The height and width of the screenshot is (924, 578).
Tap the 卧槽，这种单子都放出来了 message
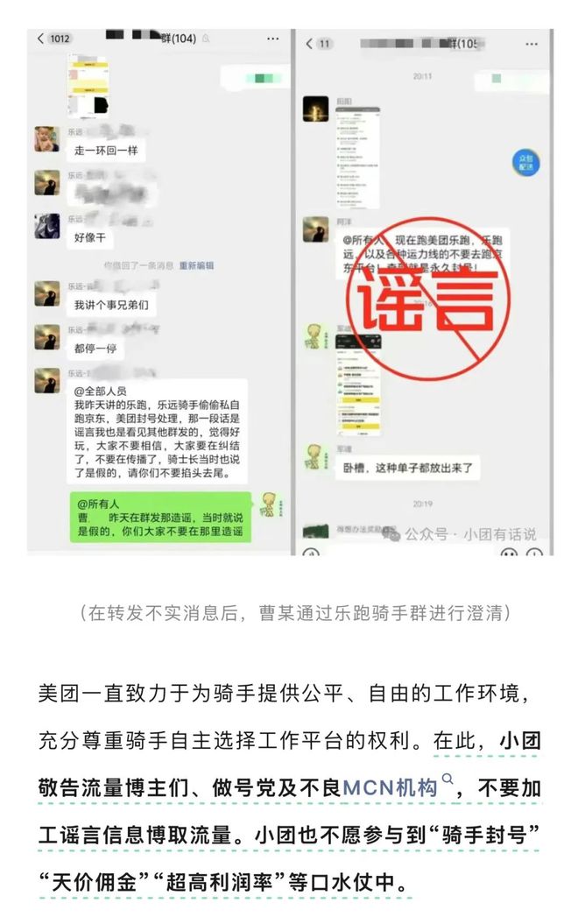click(x=408, y=468)
